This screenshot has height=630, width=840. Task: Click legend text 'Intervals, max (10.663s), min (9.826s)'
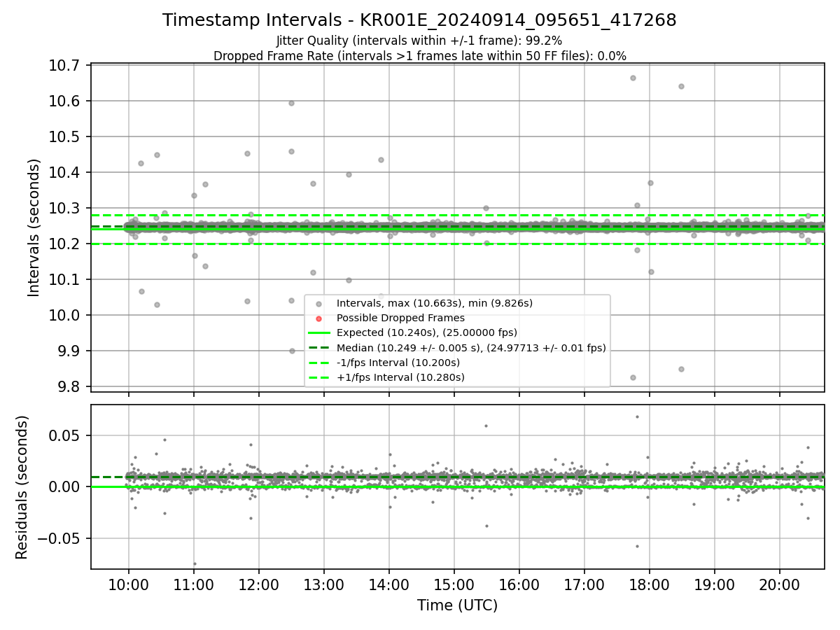pos(435,303)
